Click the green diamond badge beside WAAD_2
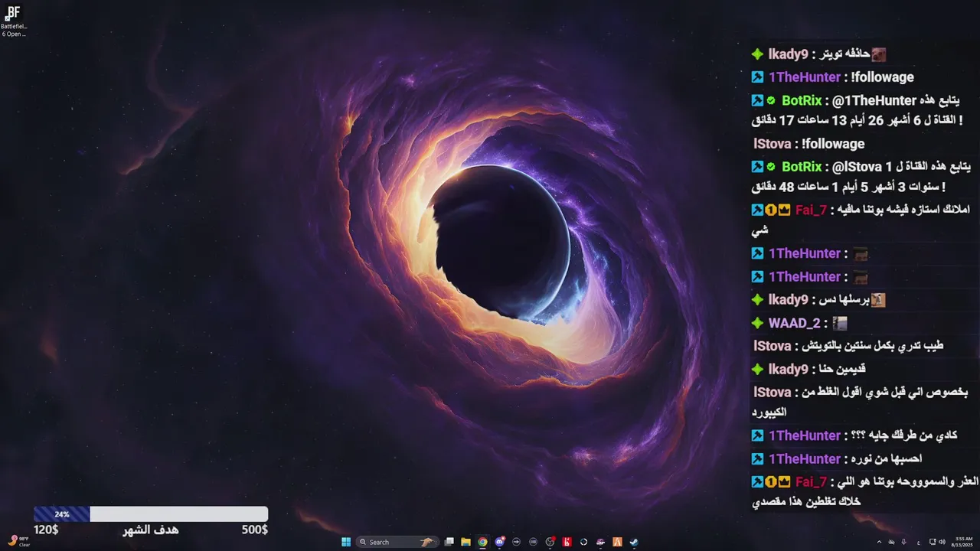 click(757, 323)
